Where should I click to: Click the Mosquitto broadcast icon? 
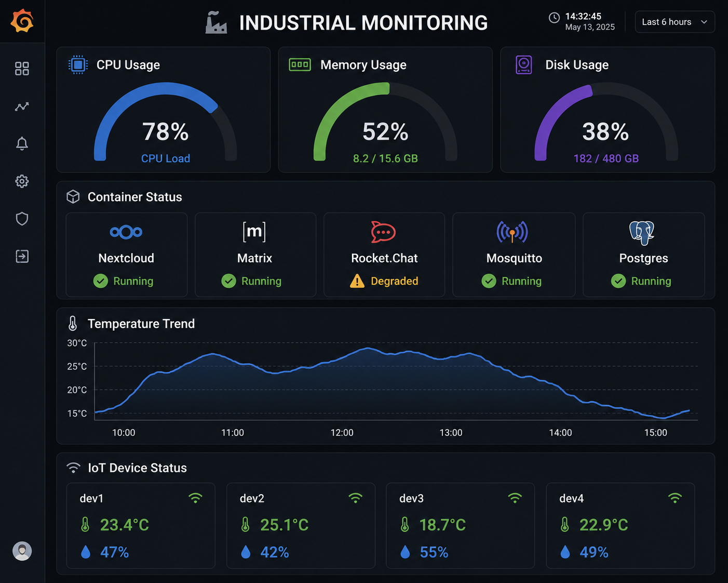pyautogui.click(x=512, y=232)
